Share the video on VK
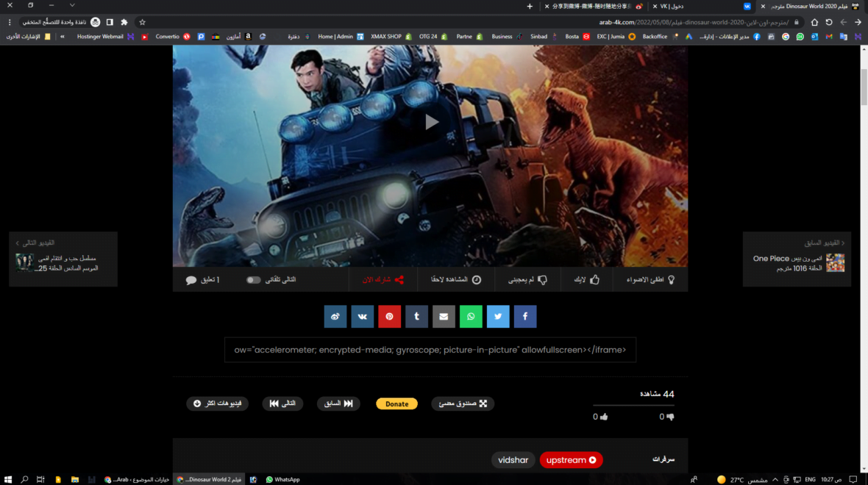 coord(362,316)
